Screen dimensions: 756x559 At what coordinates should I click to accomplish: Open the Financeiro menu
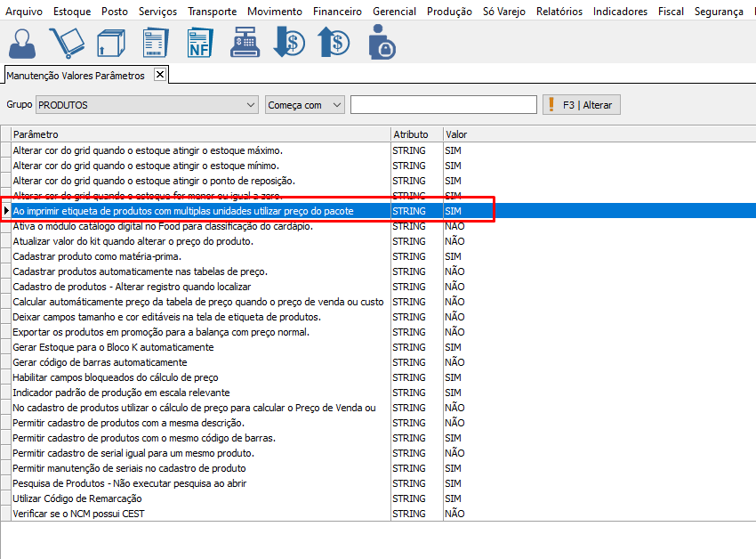pos(337,12)
